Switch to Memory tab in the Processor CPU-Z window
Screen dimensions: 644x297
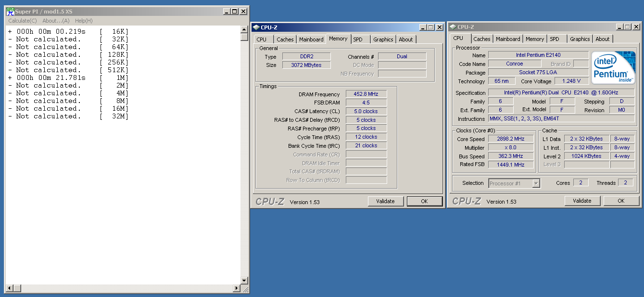coord(535,39)
